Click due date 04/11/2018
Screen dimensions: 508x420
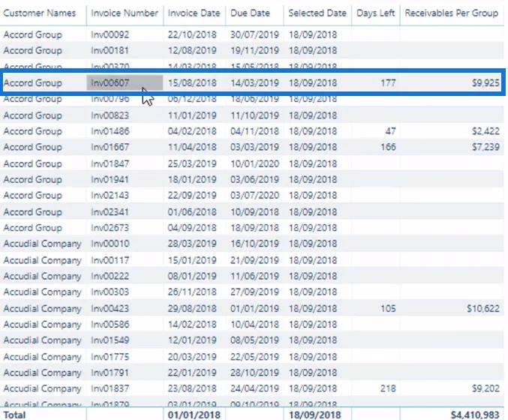pyautogui.click(x=254, y=131)
